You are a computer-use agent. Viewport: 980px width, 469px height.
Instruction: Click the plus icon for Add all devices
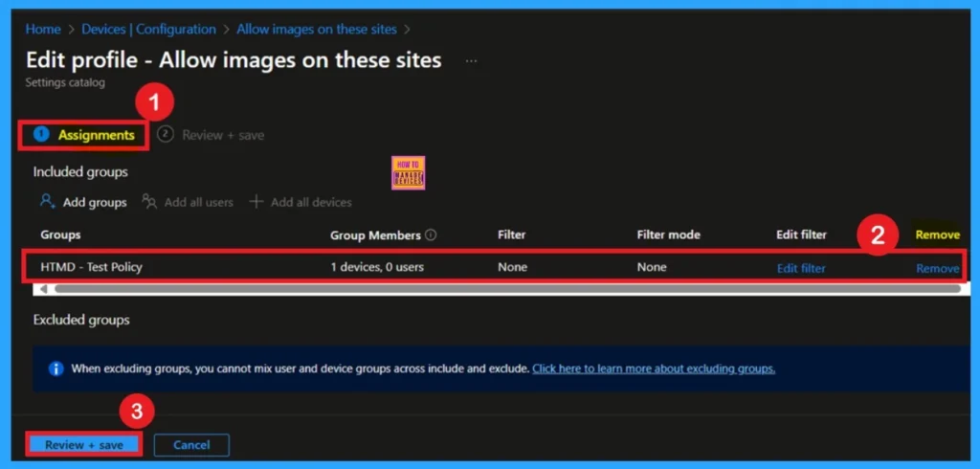(256, 201)
